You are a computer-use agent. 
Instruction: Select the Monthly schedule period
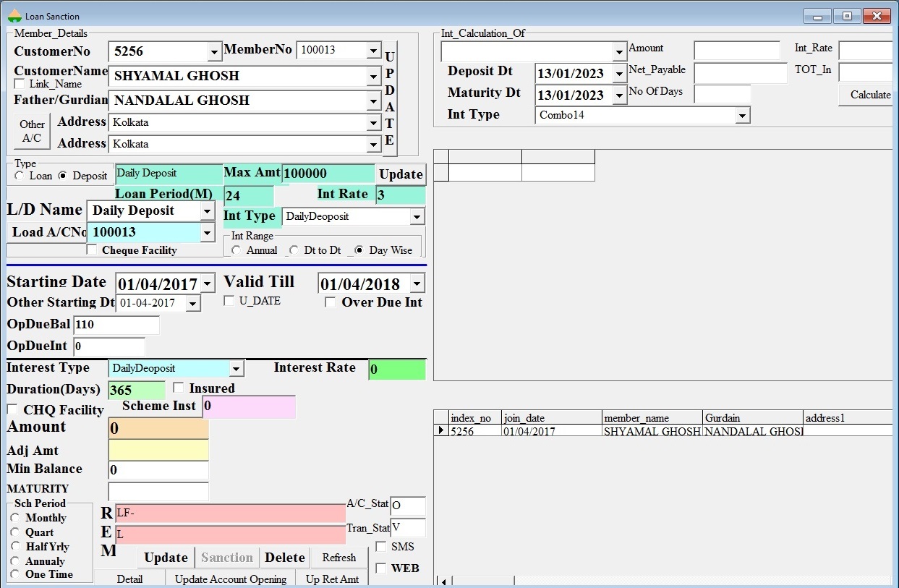coord(15,518)
